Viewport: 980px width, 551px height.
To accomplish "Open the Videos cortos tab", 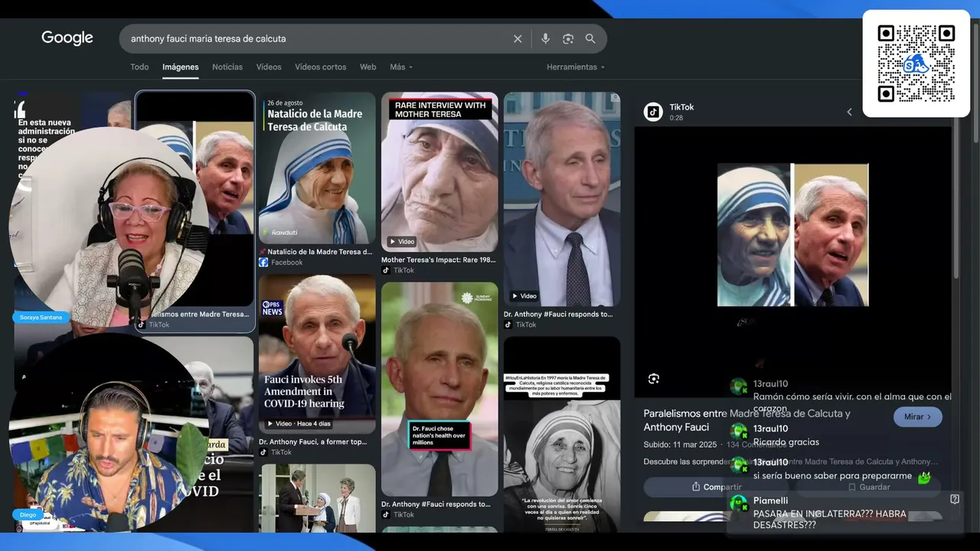I will pos(321,67).
